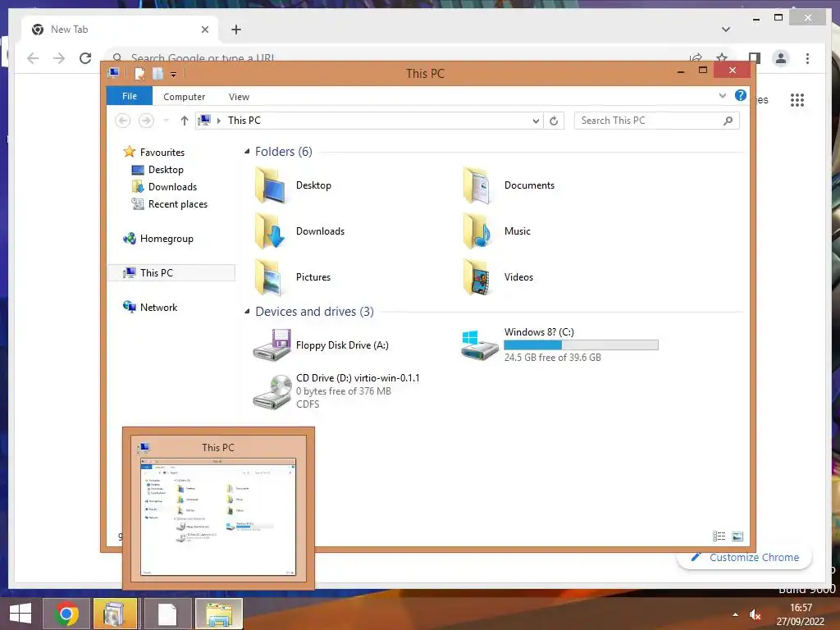Open Chrome tab search dropdown
840x630 pixels.
pos(726,30)
